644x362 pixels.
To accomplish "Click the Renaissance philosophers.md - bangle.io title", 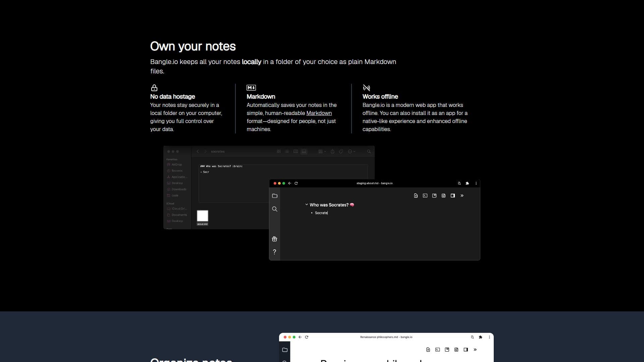I will point(386,337).
